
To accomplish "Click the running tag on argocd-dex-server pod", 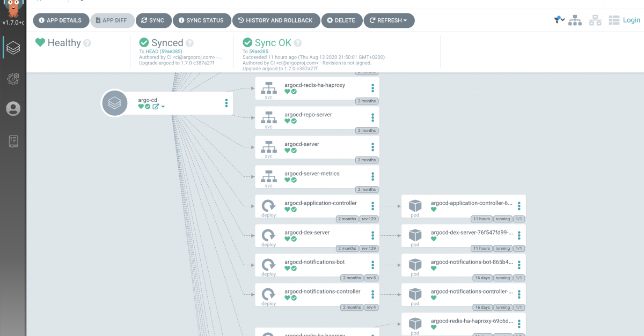I will click(502, 248).
